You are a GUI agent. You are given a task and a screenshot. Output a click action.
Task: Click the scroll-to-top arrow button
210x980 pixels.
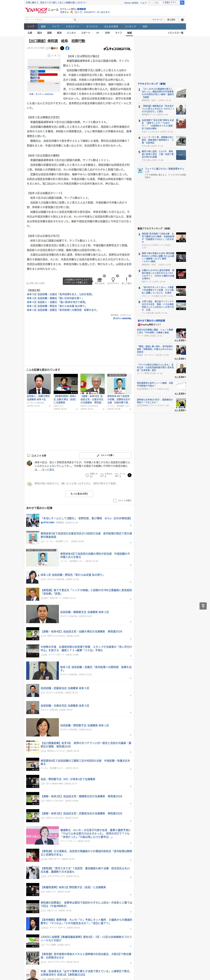pyautogui.click(x=203, y=606)
